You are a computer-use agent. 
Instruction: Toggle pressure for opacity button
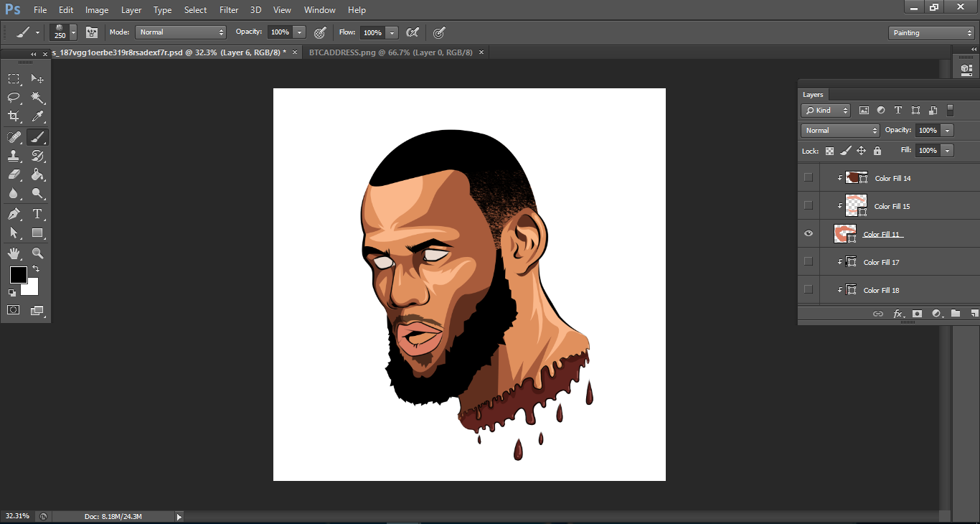coord(320,32)
